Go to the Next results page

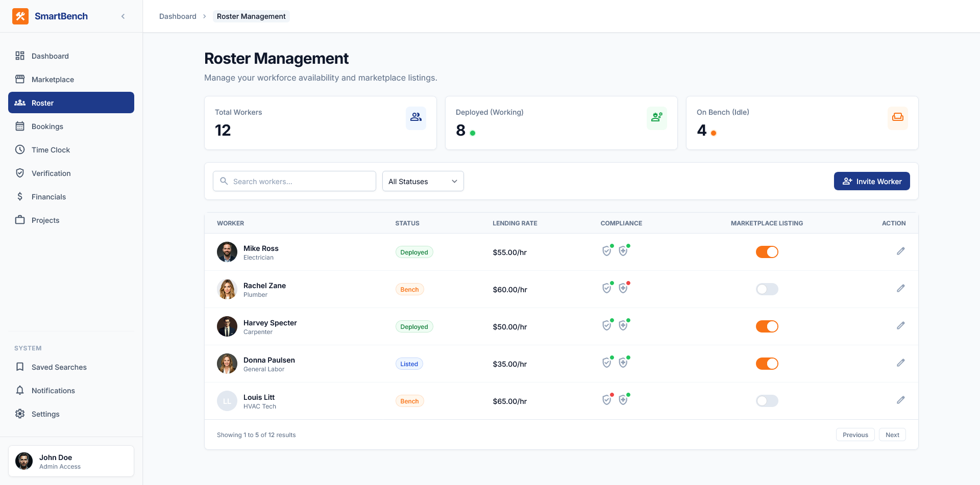(x=892, y=435)
